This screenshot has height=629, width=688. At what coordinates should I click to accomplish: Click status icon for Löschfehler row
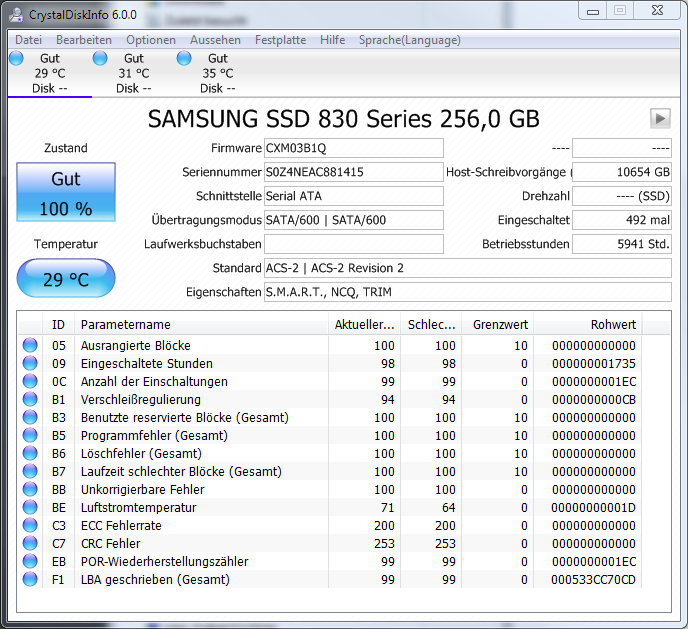[30, 453]
